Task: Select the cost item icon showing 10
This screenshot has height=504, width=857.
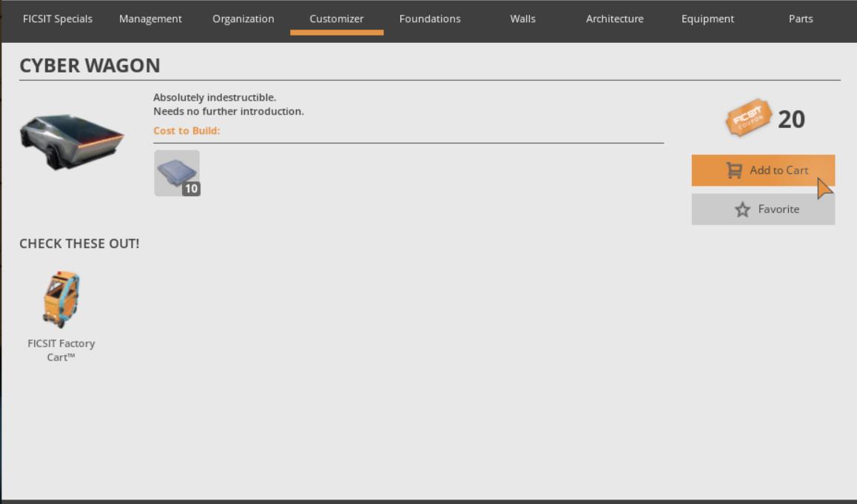Action: point(177,173)
